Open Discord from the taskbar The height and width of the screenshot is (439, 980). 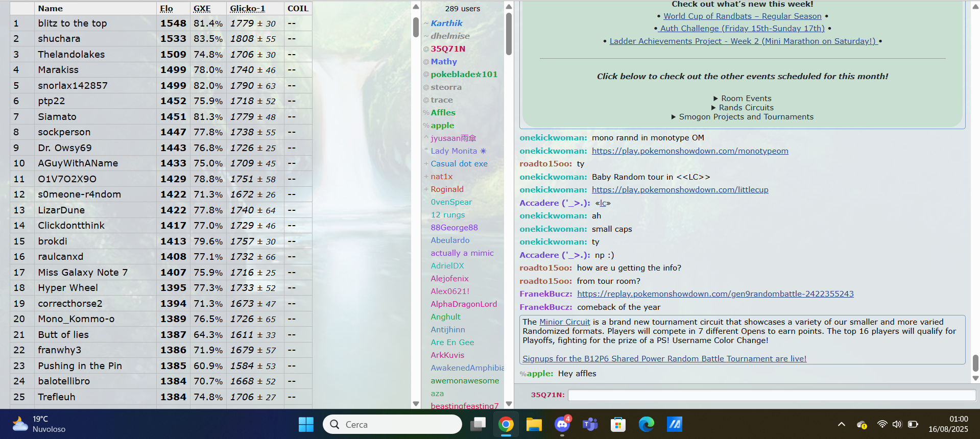tap(562, 424)
